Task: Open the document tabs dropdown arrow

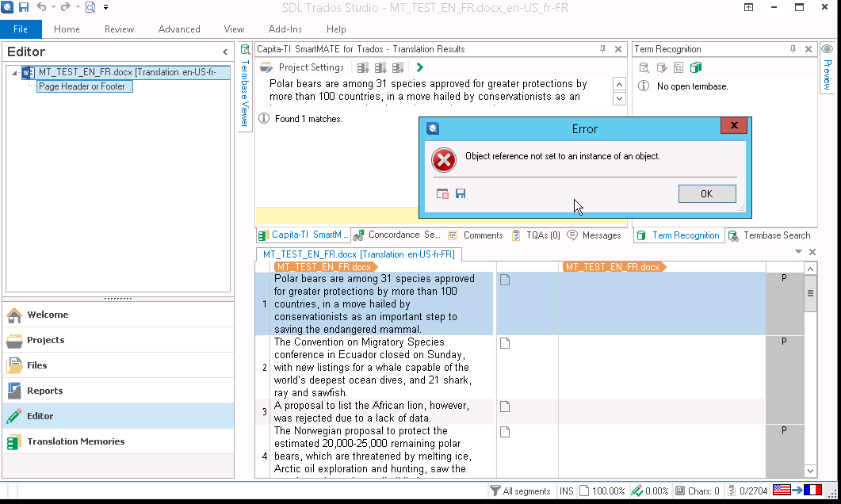Action: point(798,252)
